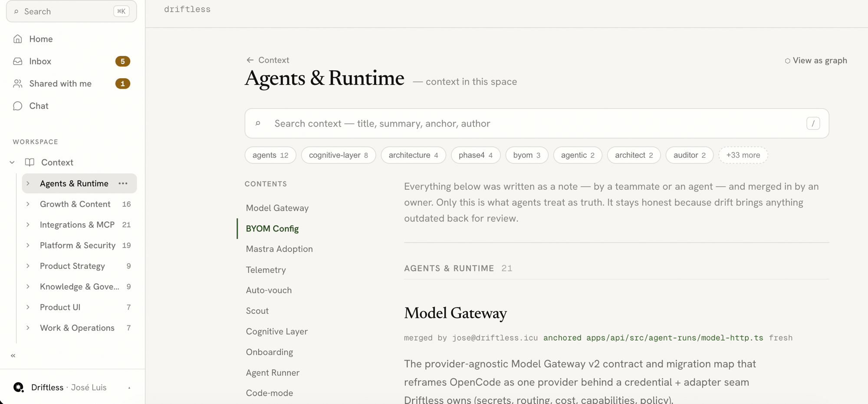
Task: Show the +33 more tags
Action: point(743,155)
